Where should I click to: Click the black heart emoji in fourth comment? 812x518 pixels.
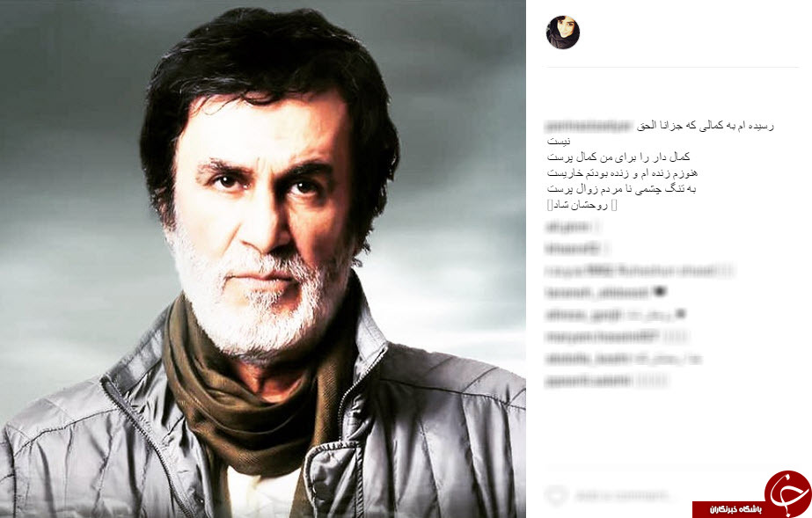pyautogui.click(x=660, y=292)
